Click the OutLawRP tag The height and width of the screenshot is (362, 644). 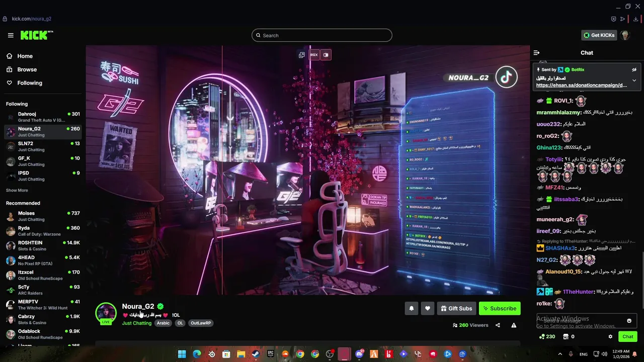click(201, 323)
